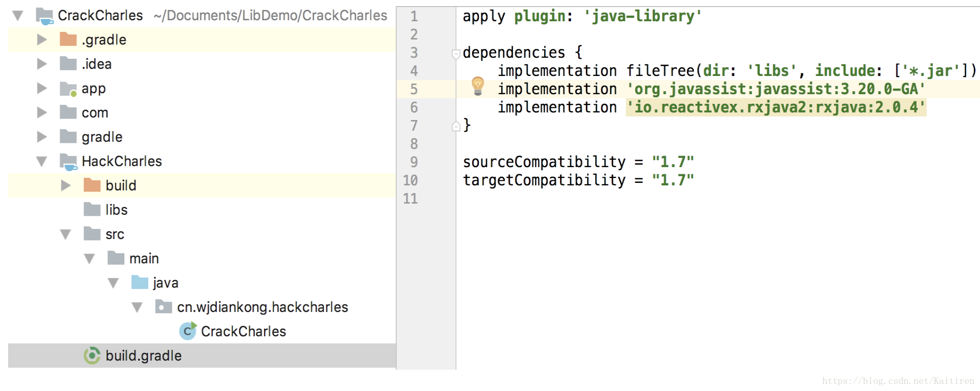Click the orange .gradle folder icon
Viewport: 980px width, 391px height.
point(68,39)
